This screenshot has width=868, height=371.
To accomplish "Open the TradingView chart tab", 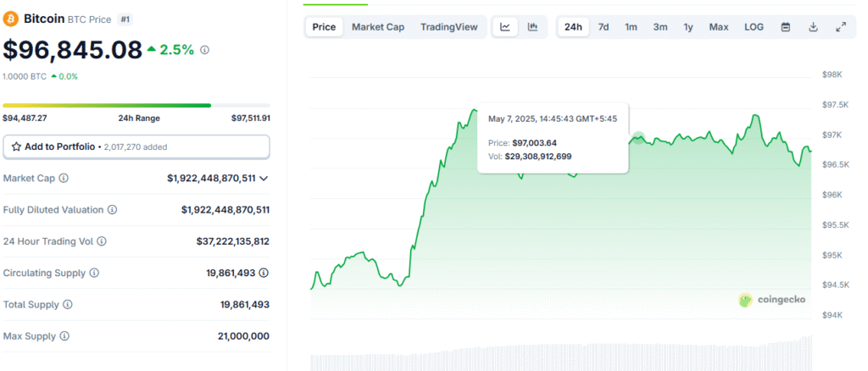I will [x=449, y=27].
